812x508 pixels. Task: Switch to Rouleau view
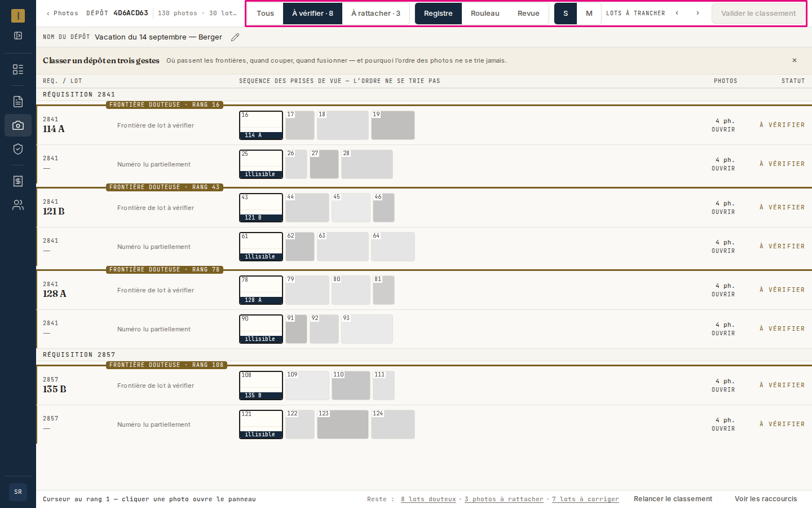pyautogui.click(x=485, y=14)
